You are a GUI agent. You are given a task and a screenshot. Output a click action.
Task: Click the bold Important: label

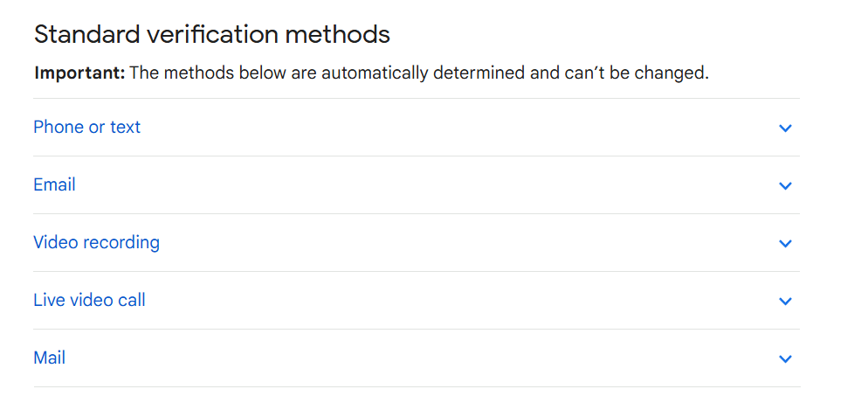(x=79, y=73)
